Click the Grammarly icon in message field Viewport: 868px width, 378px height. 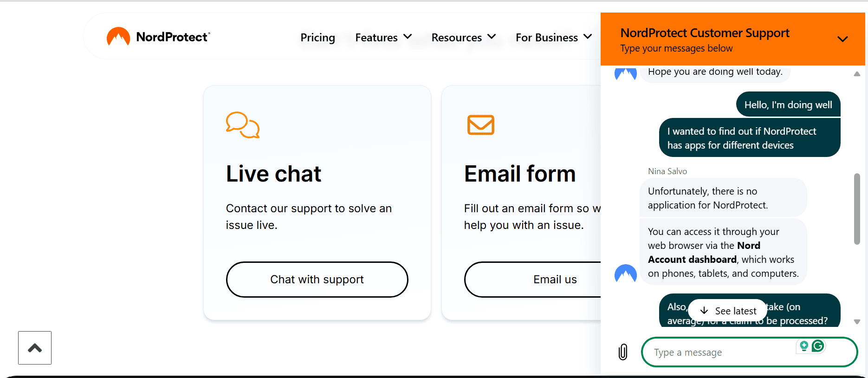point(818,345)
